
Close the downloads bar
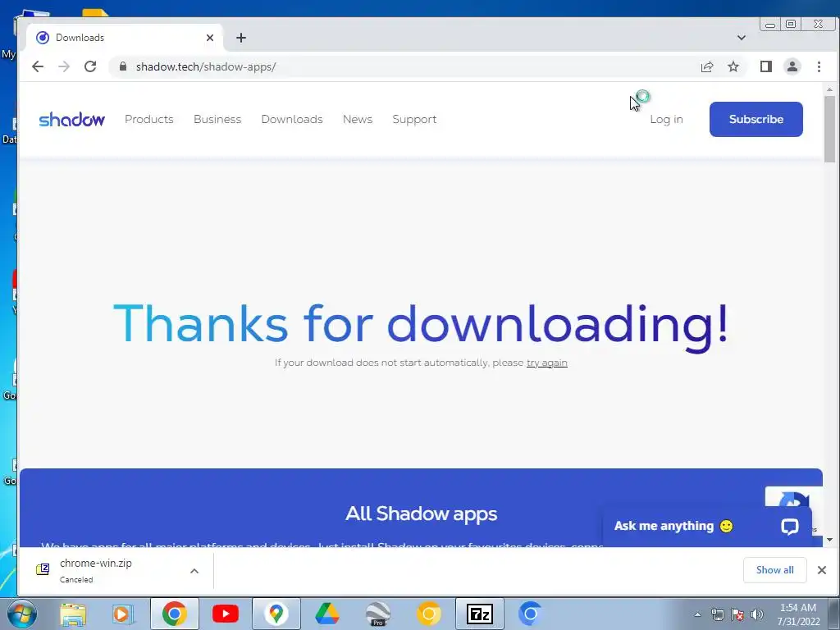(822, 570)
